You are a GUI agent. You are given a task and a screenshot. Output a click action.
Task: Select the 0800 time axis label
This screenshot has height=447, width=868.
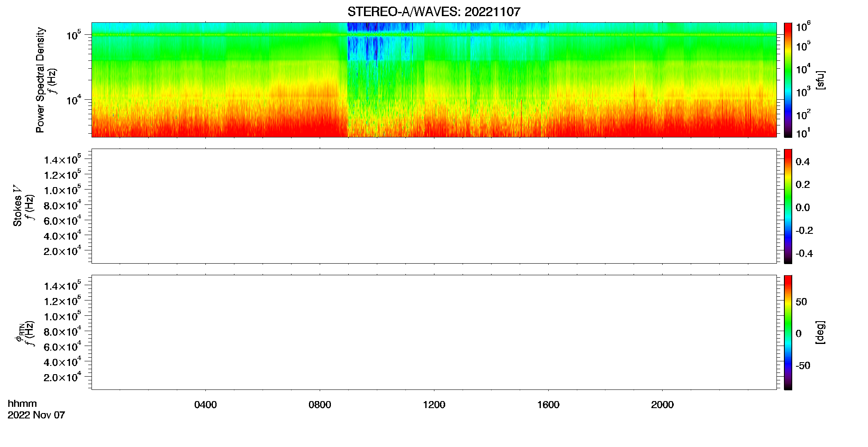point(320,405)
